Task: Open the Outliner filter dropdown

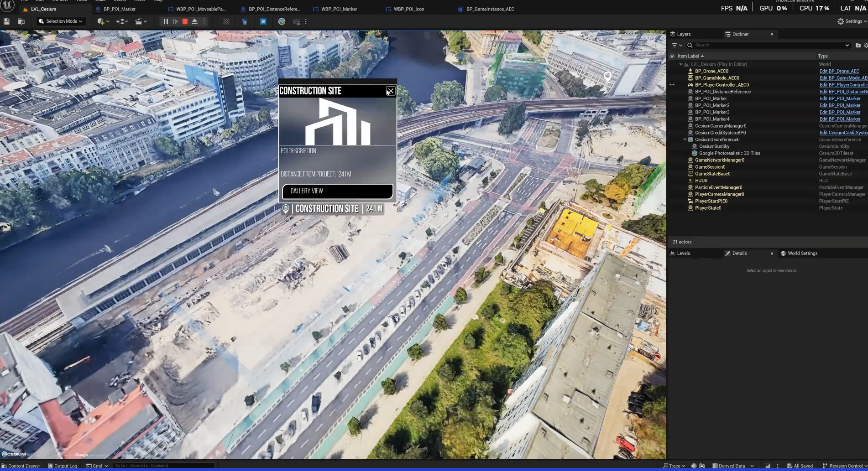Action: (676, 45)
